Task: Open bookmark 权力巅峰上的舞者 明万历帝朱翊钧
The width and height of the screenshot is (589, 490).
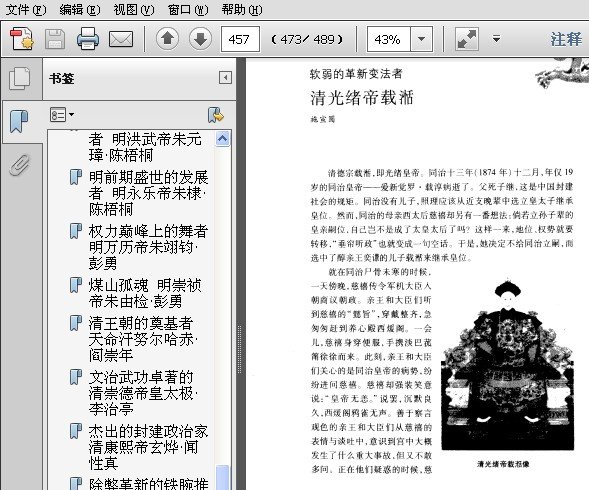Action: click(148, 247)
